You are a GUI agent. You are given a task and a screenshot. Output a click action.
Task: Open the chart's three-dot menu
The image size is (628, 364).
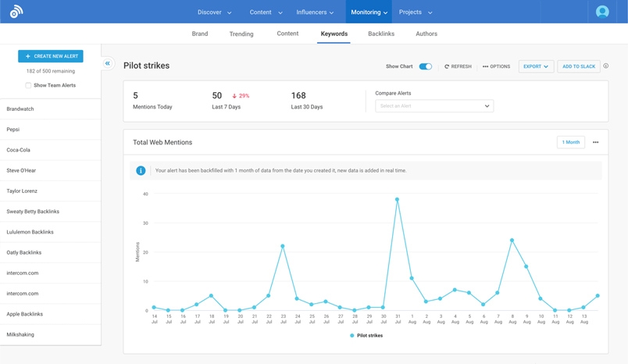(595, 142)
